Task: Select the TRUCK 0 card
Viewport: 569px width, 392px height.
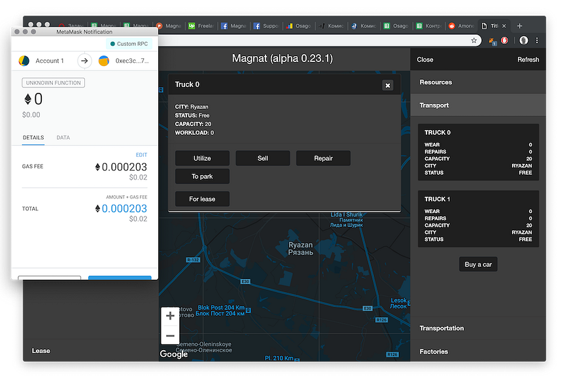Action: (x=478, y=152)
